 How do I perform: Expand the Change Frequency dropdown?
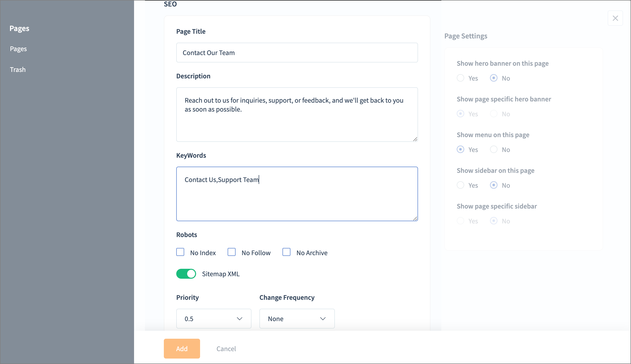coord(297,318)
